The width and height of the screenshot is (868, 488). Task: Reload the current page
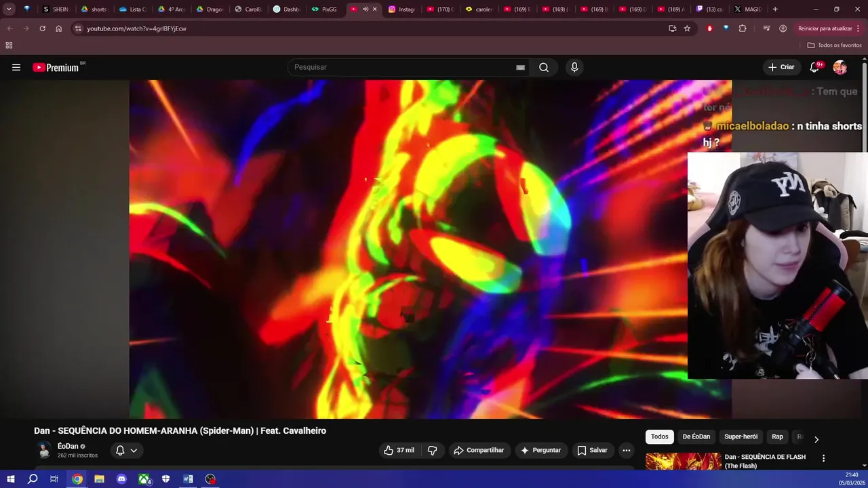(x=42, y=28)
